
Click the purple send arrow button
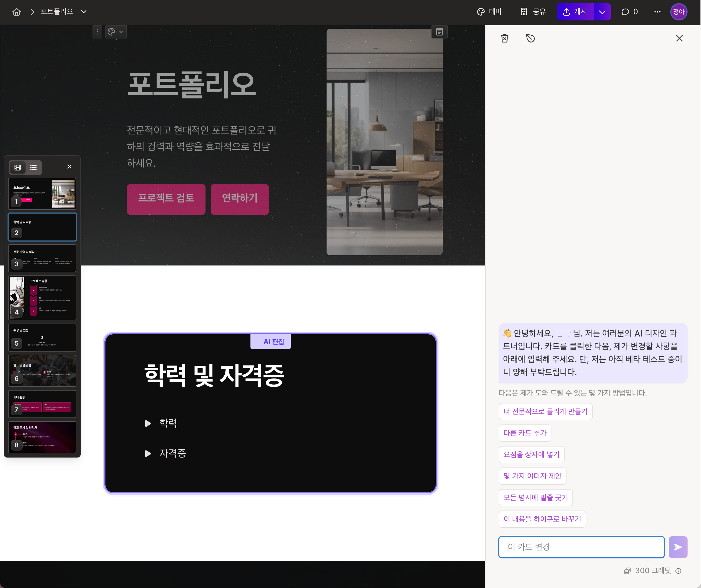click(x=678, y=547)
